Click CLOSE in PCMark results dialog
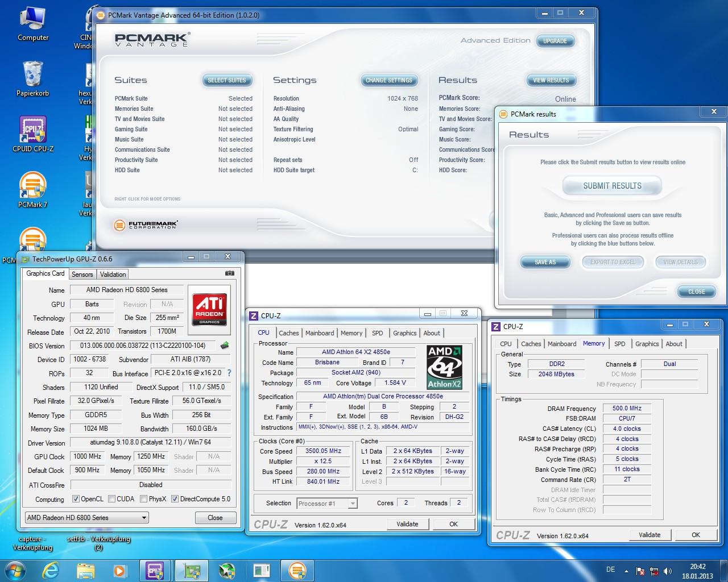728x582 pixels. point(696,292)
